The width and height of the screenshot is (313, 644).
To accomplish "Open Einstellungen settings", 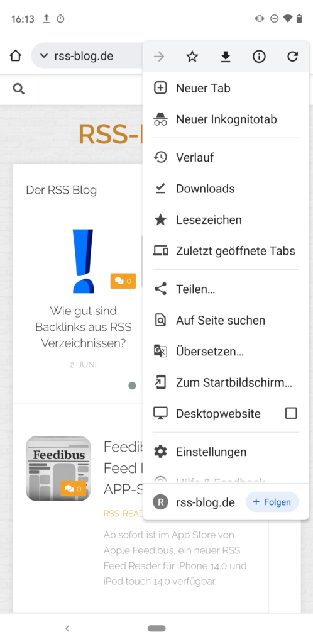I will pos(226,452).
